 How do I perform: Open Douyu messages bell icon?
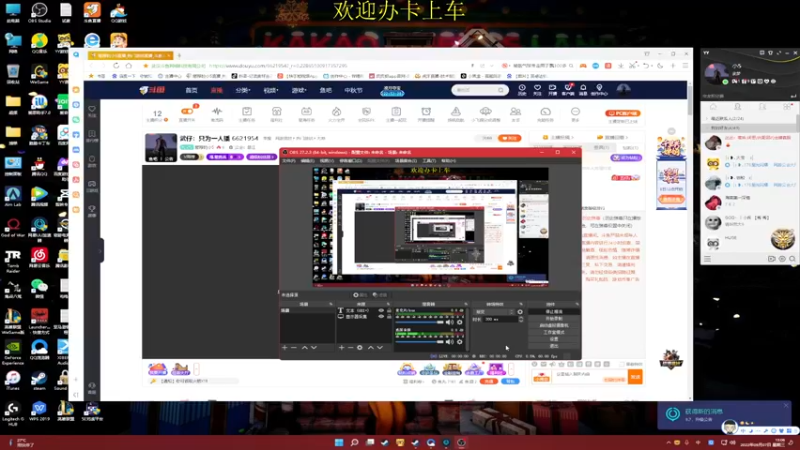(583, 90)
